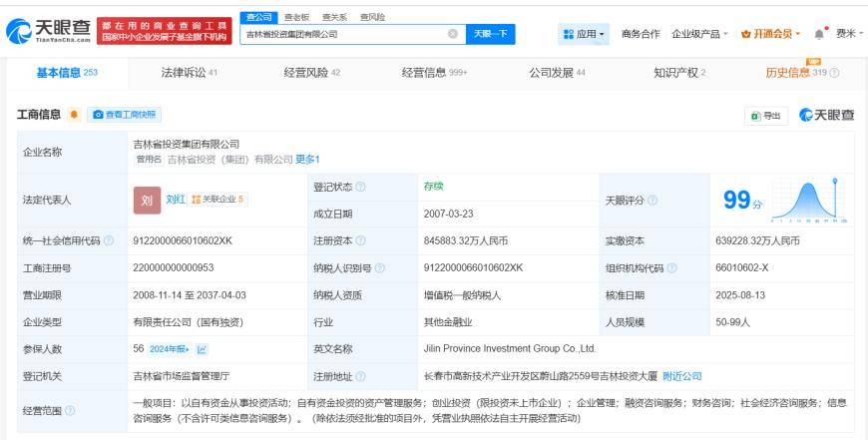868x440 pixels.
Task: Click the 天眼评分 distribution chart
Action: [x=809, y=201]
